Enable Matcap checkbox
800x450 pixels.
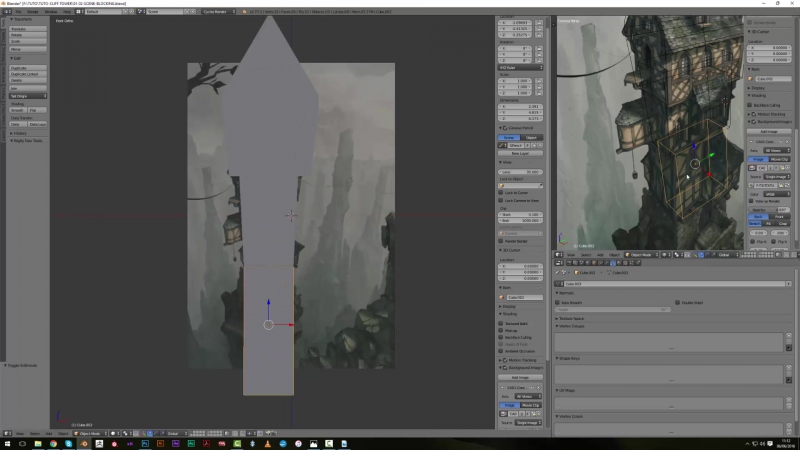pos(501,331)
